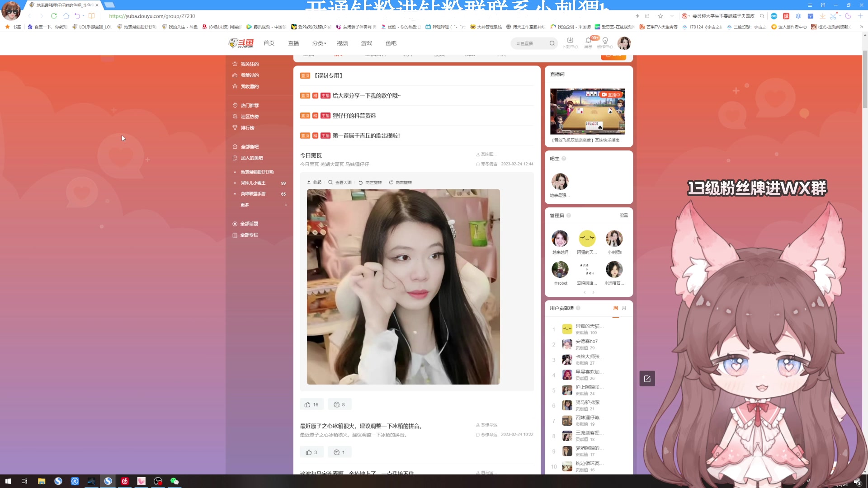Rotate image right (向右旋转)
The height and width of the screenshot is (488, 868).
pos(400,183)
